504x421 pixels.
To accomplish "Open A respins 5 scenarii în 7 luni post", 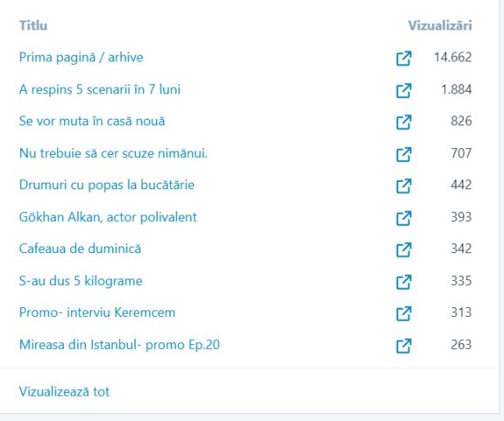I will pyautogui.click(x=99, y=89).
